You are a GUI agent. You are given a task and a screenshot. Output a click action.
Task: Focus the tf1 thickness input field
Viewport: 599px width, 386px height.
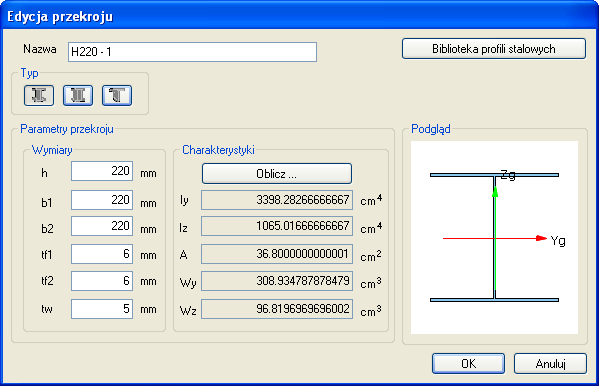point(102,254)
